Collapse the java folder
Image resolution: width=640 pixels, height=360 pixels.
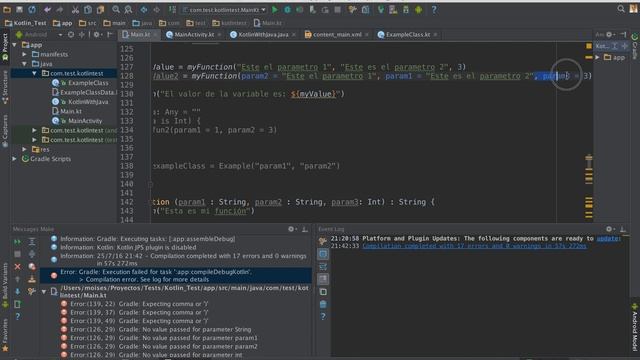click(24, 64)
